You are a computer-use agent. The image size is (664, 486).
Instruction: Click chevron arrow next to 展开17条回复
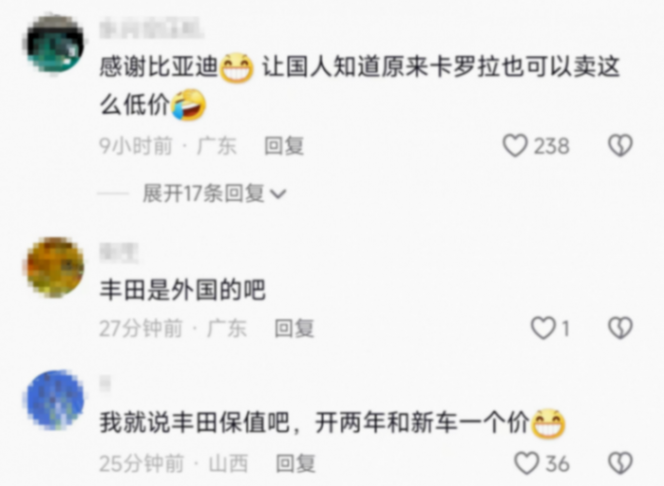(278, 194)
